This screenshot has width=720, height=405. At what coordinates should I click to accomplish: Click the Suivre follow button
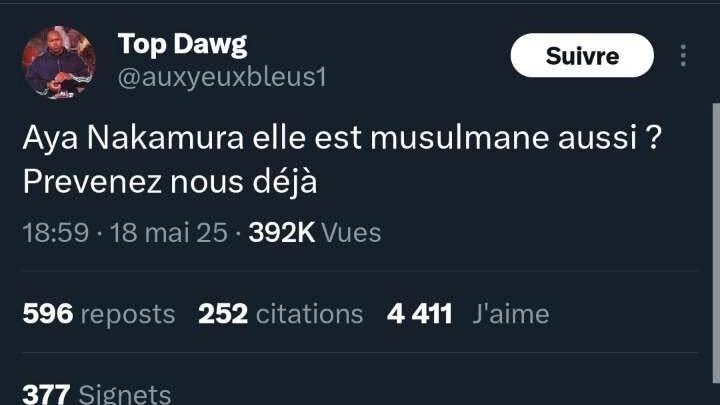click(x=582, y=55)
